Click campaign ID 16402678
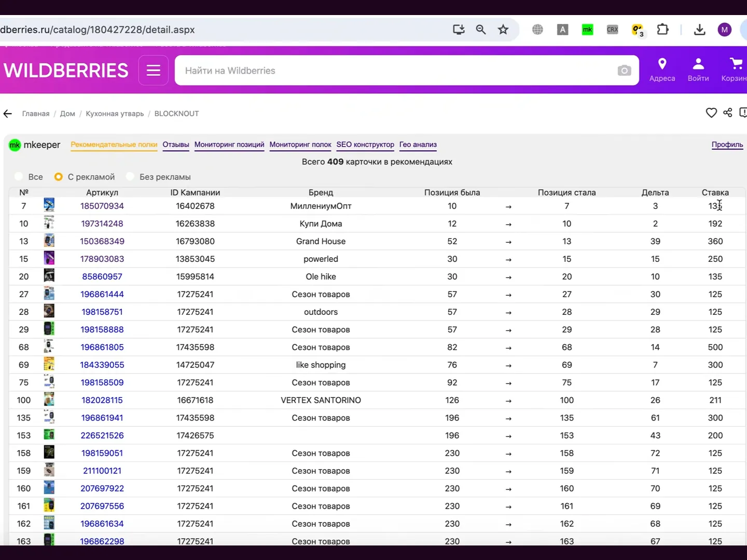 (195, 206)
